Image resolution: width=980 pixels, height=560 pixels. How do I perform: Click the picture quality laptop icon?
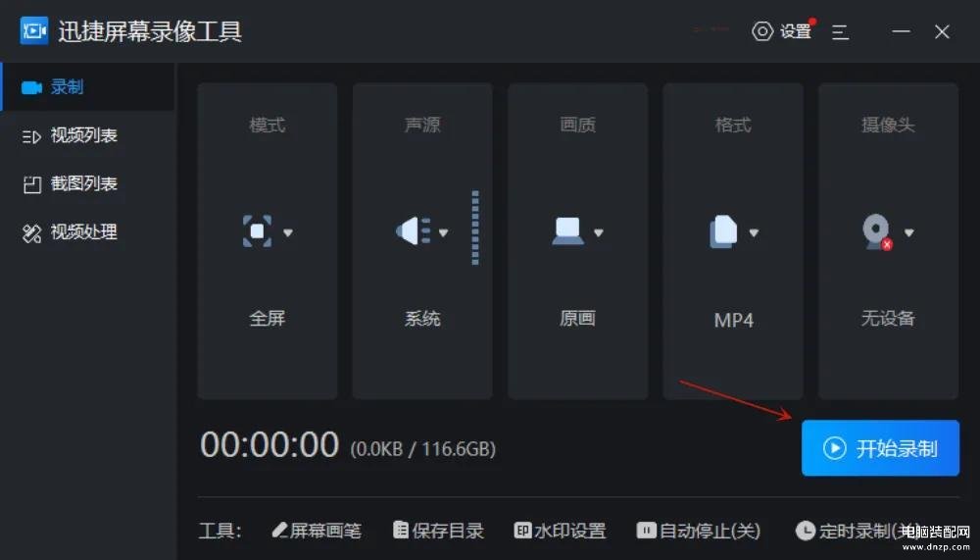coord(567,231)
